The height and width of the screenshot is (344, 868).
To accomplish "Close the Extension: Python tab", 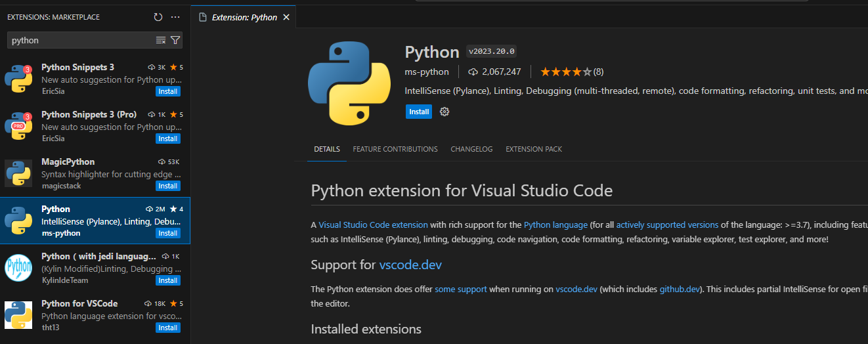I will point(286,18).
